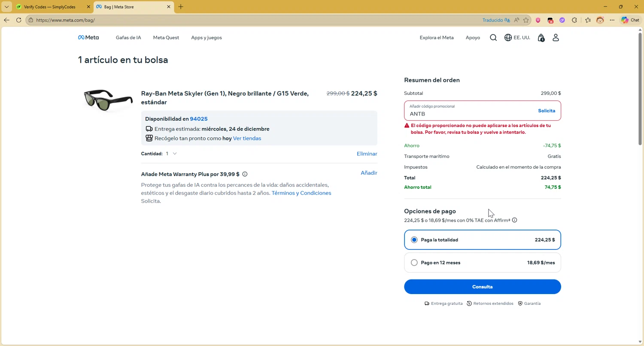Close the Bag | Meta Store tab
Image resolution: width=644 pixels, height=346 pixels.
tap(169, 7)
